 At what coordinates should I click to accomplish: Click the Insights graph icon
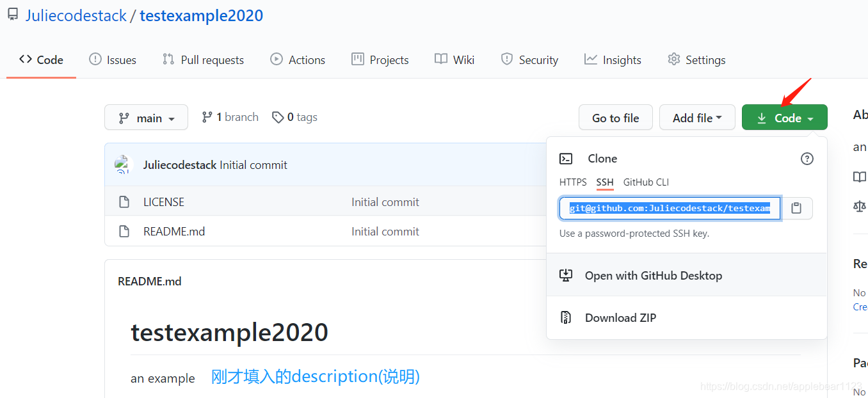[591, 59]
